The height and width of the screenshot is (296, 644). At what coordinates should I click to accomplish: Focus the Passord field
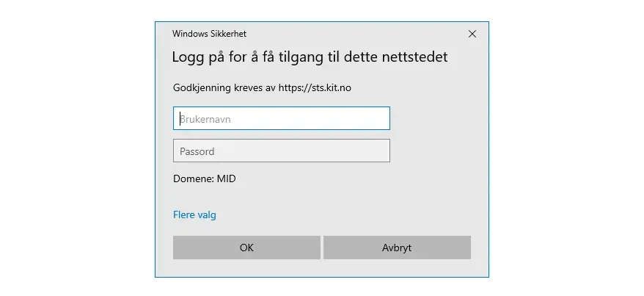[281, 151]
